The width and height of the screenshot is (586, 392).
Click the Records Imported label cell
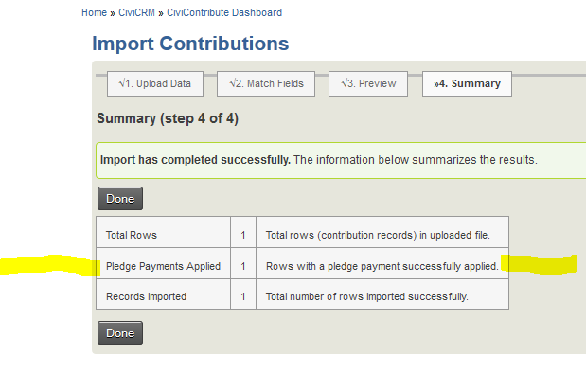tap(146, 296)
